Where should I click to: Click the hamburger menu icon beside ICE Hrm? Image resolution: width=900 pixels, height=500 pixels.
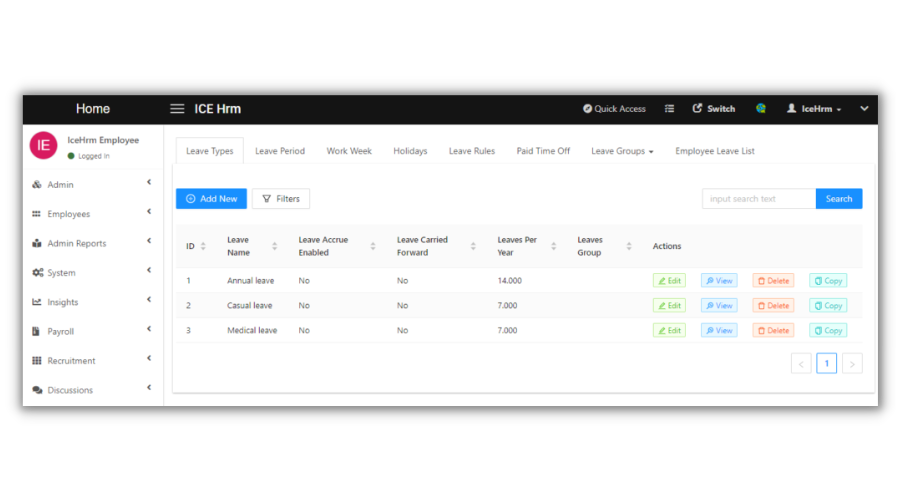[177, 109]
